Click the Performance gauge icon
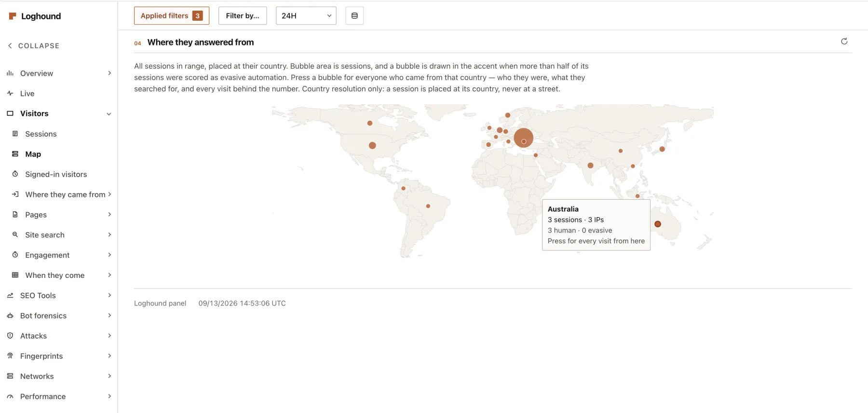Viewport: 868px width, 413px height. click(x=10, y=397)
